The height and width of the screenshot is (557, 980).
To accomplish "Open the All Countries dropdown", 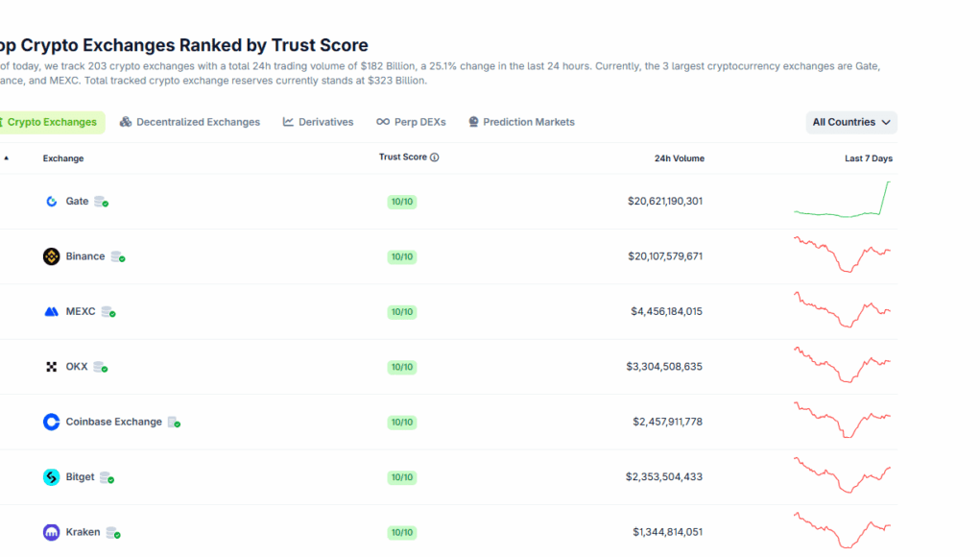I will pos(851,122).
